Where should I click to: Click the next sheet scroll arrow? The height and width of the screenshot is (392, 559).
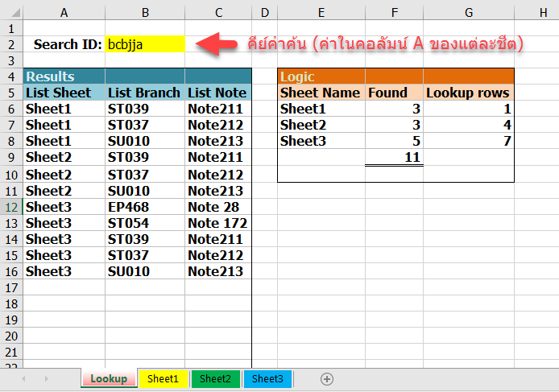click(x=48, y=378)
